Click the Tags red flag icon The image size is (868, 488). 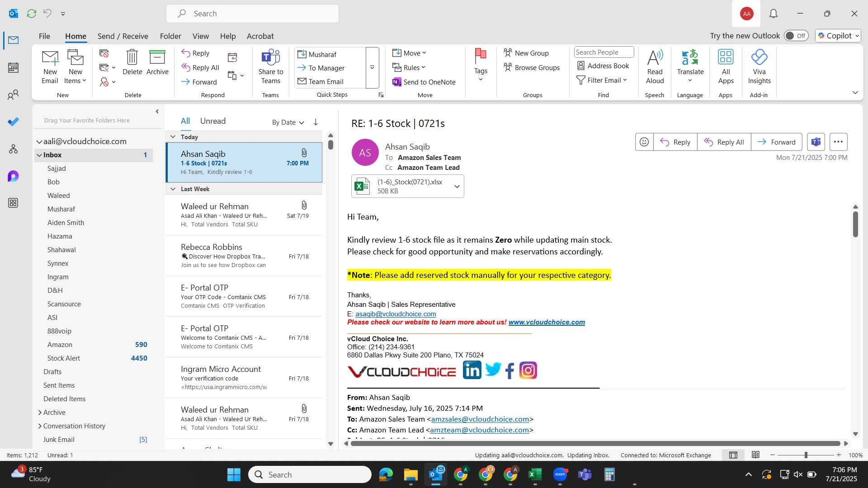click(481, 65)
